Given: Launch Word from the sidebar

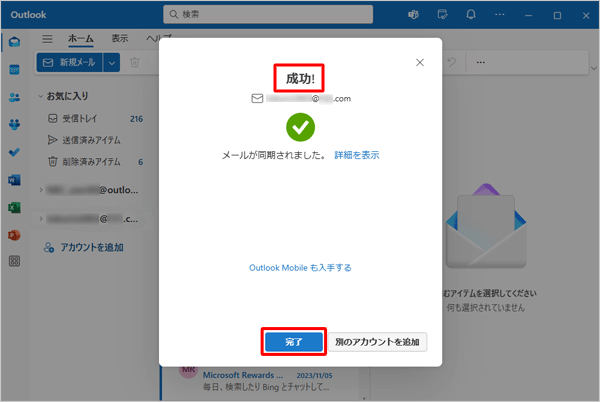Looking at the screenshot, I should click(14, 180).
